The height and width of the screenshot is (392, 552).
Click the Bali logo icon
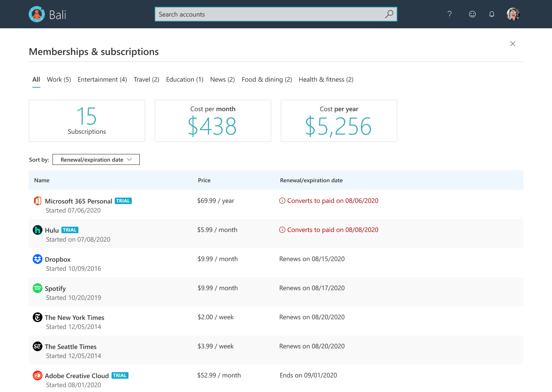tap(37, 14)
